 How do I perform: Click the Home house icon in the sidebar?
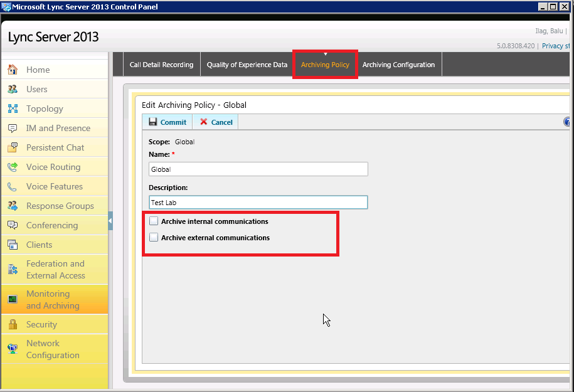click(13, 70)
